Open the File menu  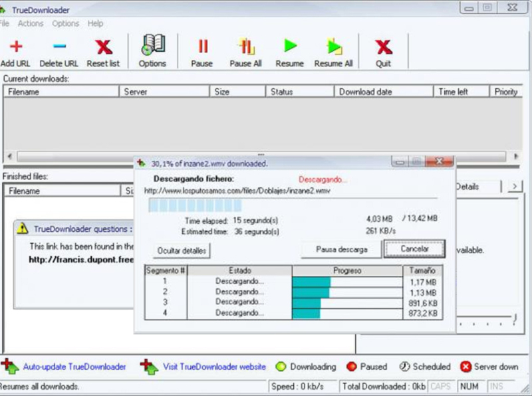(x=4, y=23)
